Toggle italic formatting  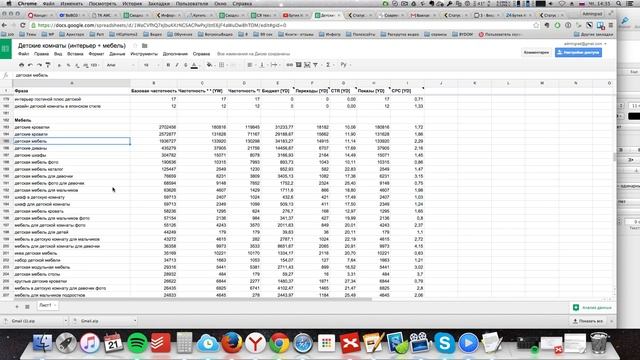pos(177,65)
